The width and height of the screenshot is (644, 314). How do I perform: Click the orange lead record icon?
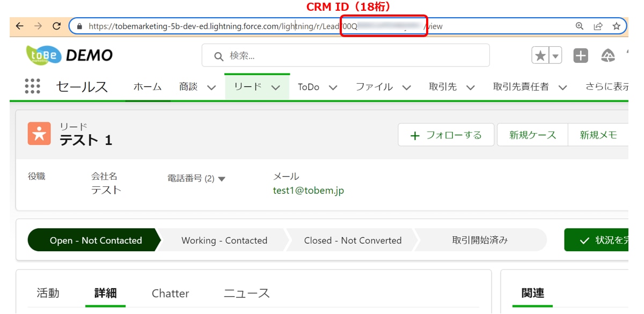(x=39, y=134)
